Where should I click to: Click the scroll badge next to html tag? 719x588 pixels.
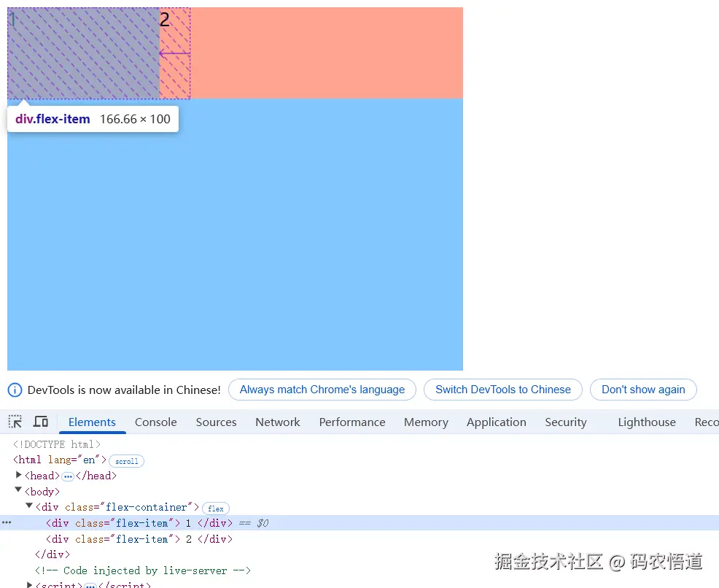click(x=127, y=461)
